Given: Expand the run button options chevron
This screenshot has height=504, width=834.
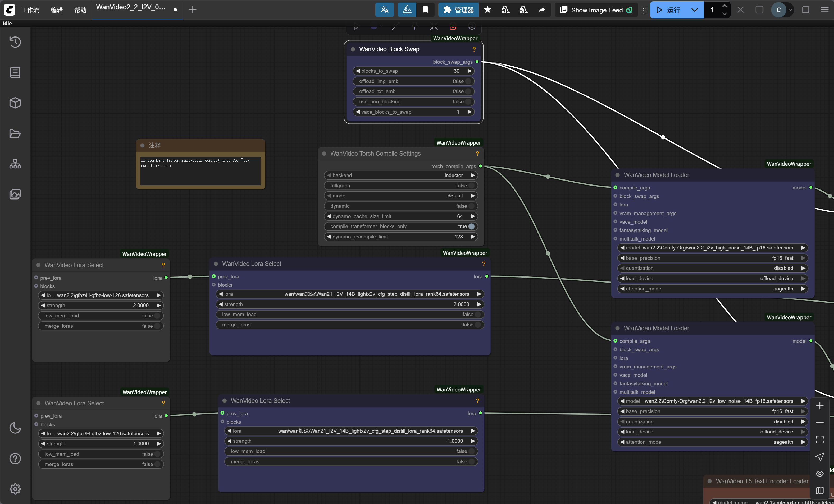Looking at the screenshot, I should pyautogui.click(x=695, y=10).
